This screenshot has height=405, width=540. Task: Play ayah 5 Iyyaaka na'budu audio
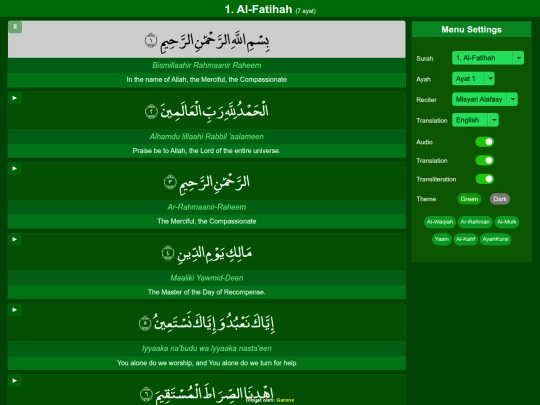(x=15, y=310)
